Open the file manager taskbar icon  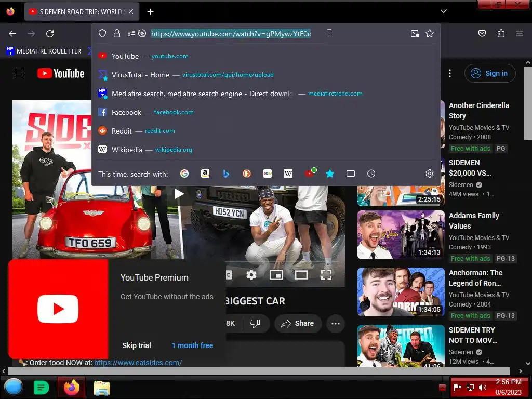101,388
